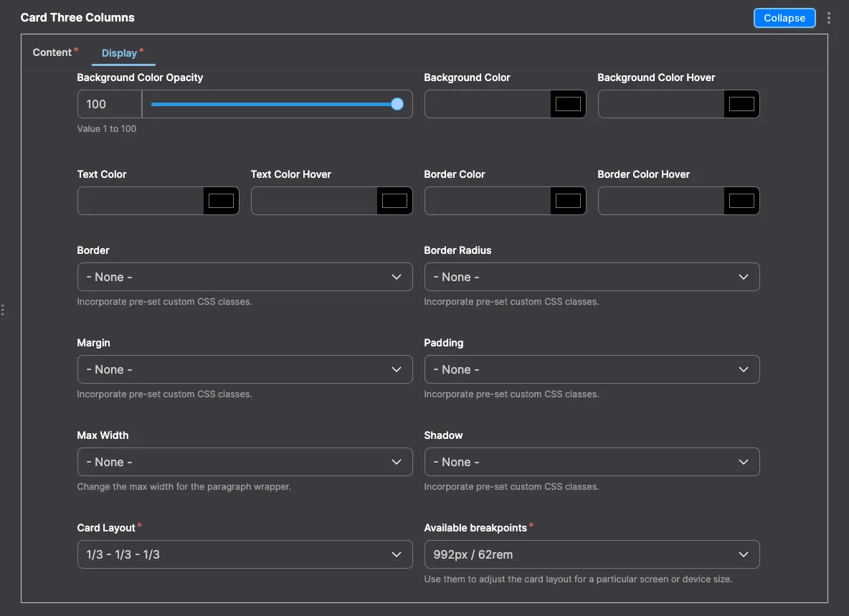
Task: Expand the Margin dropdown
Action: [x=245, y=369]
